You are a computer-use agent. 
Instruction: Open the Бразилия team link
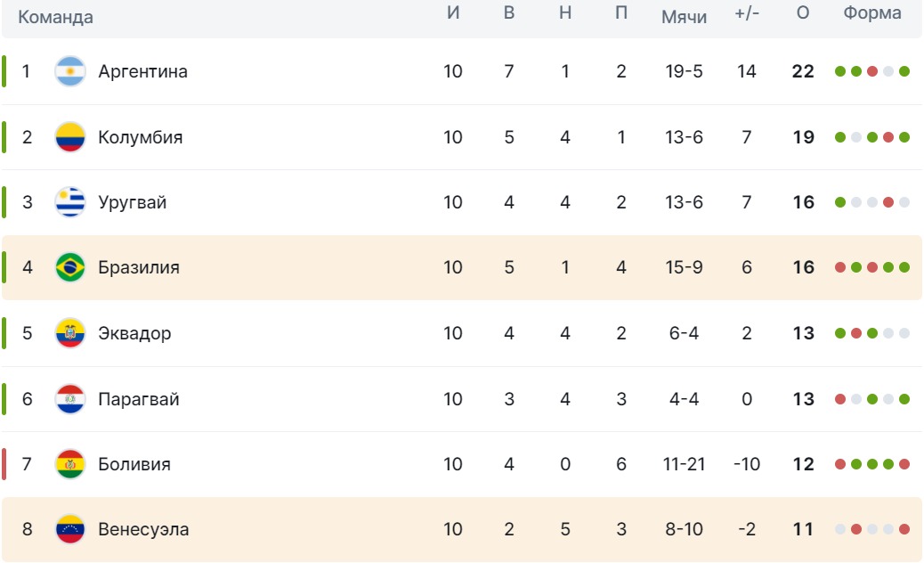coord(139,267)
